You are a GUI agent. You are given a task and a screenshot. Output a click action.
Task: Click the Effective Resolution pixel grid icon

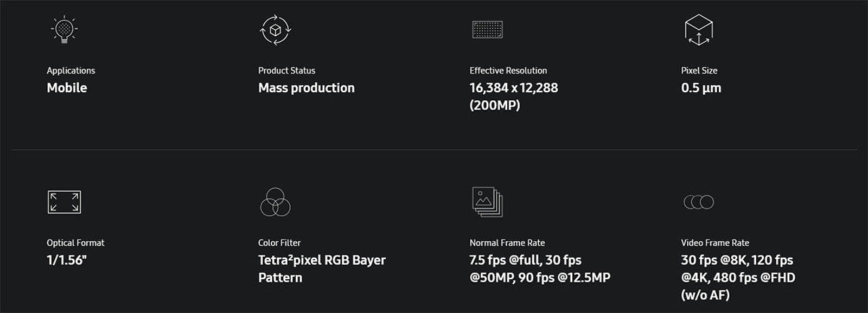pyautogui.click(x=487, y=29)
